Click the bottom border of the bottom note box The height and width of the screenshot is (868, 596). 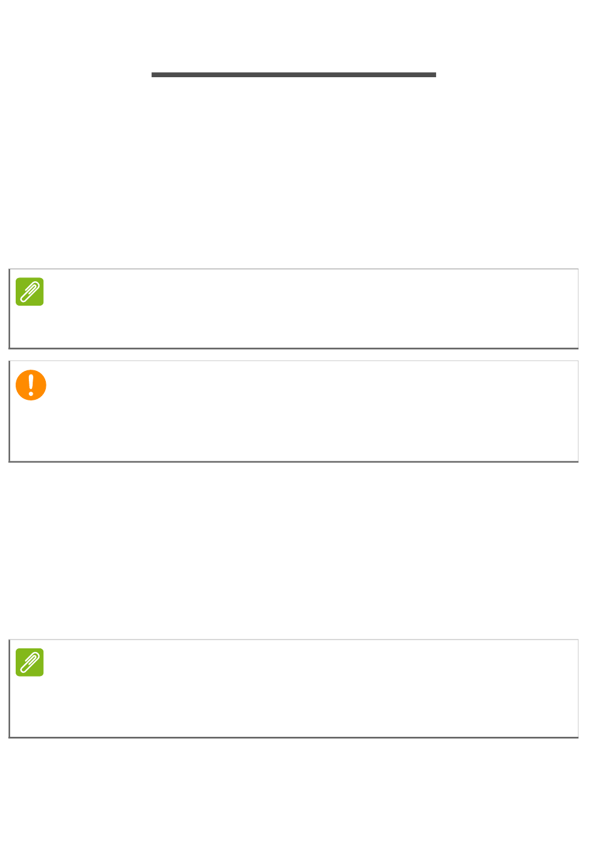click(x=294, y=737)
